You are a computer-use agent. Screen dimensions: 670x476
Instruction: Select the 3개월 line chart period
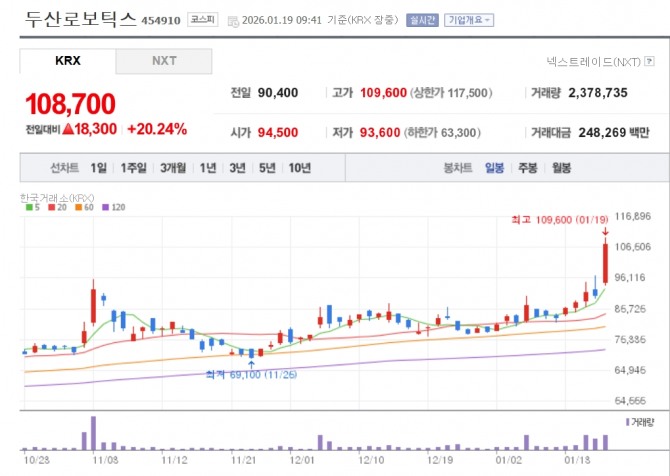click(x=173, y=168)
